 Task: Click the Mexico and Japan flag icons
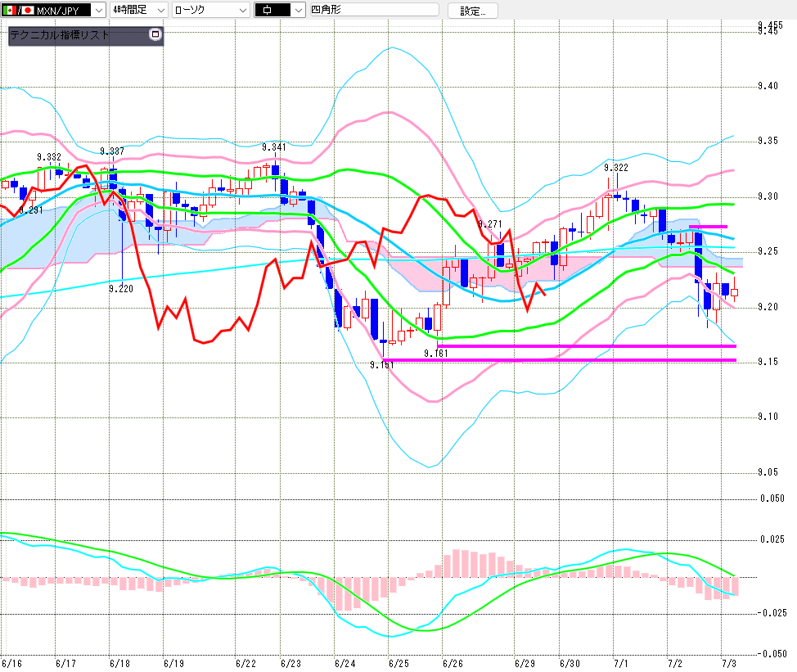click(18, 10)
